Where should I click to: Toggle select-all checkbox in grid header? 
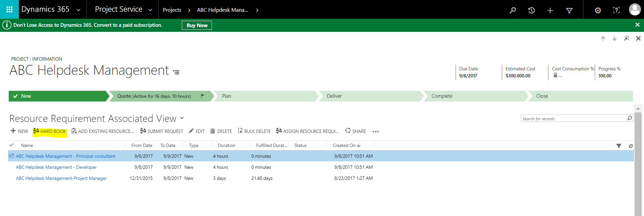click(x=11, y=145)
